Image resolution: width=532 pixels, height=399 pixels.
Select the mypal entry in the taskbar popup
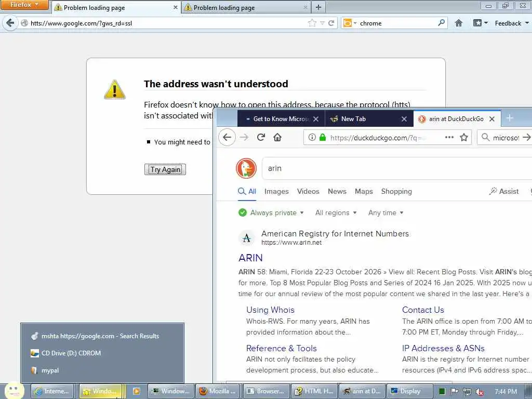pyautogui.click(x=102, y=370)
